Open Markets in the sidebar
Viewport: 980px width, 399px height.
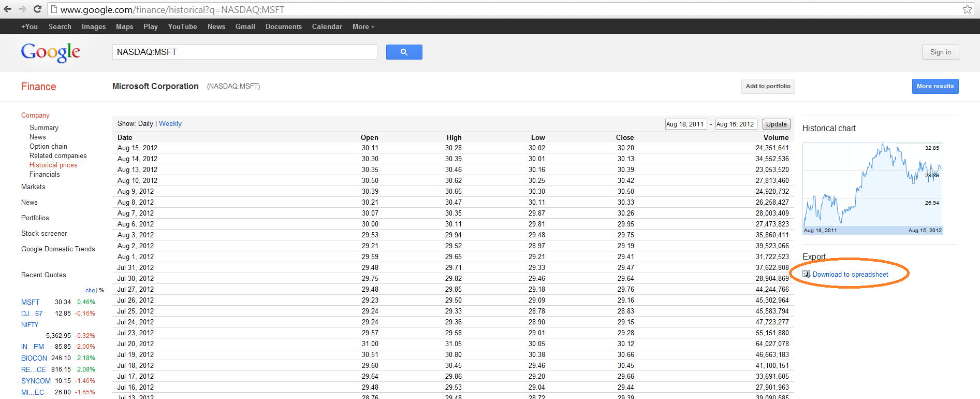click(33, 187)
